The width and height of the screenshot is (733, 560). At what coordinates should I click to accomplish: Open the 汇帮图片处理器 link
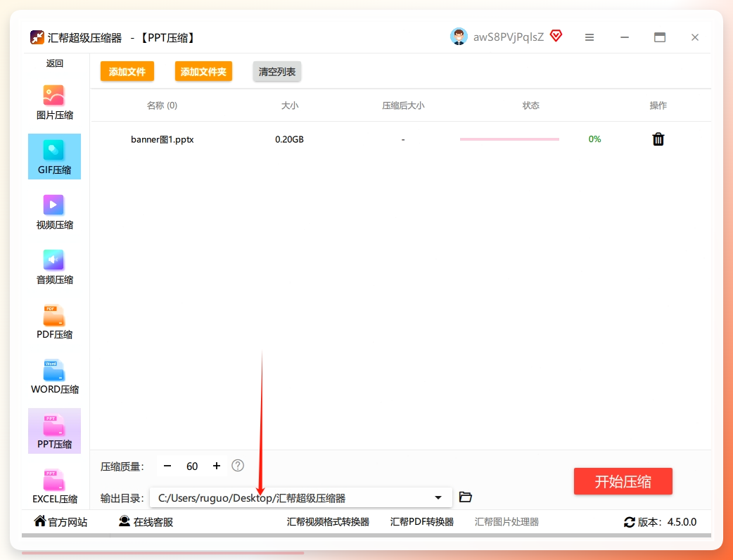[506, 522]
